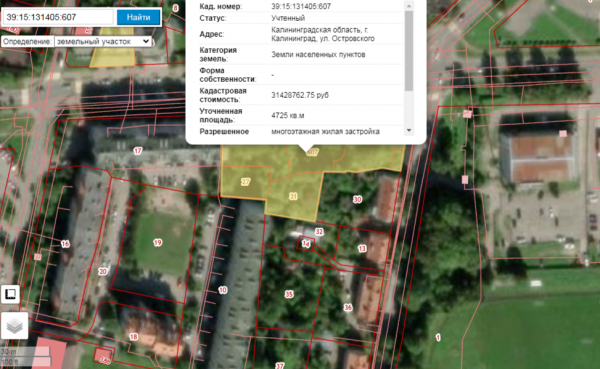This screenshot has height=369, width=600.
Task: Select parcel labeled 16 on map
Action: tap(65, 244)
